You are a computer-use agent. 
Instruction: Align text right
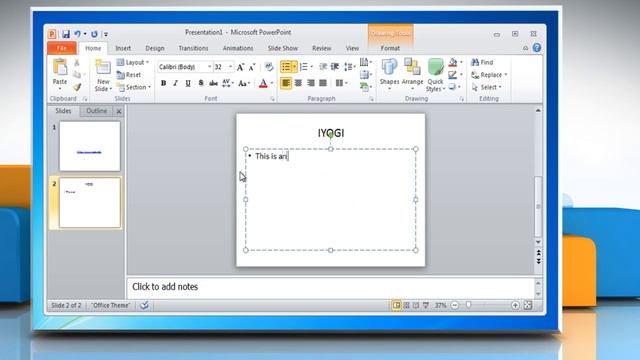click(x=311, y=83)
